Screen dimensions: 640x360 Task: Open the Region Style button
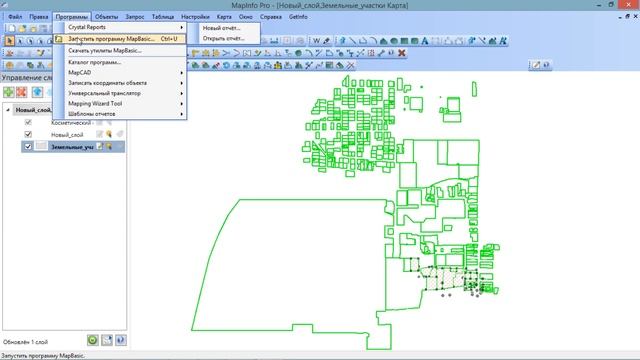pyautogui.click(x=492, y=40)
